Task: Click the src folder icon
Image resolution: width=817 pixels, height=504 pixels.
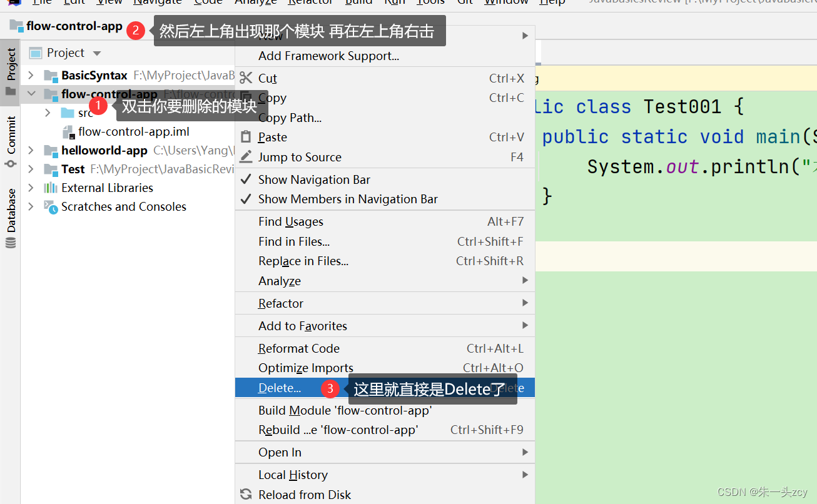Action: pyautogui.click(x=68, y=113)
